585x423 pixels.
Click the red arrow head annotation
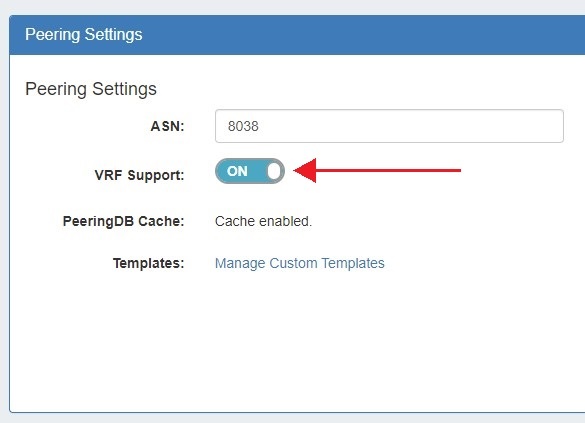[x=306, y=170]
